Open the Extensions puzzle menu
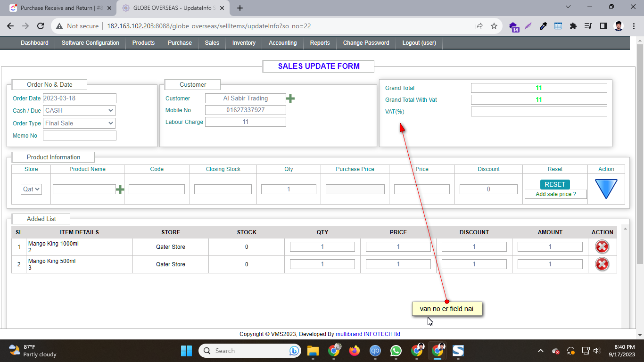Image resolution: width=644 pixels, height=362 pixels. point(573,26)
